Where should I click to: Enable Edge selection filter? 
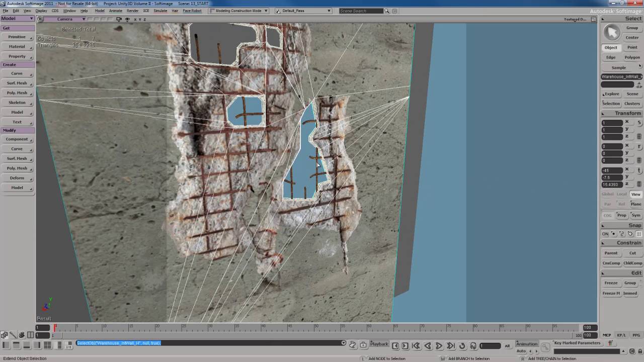[611, 57]
